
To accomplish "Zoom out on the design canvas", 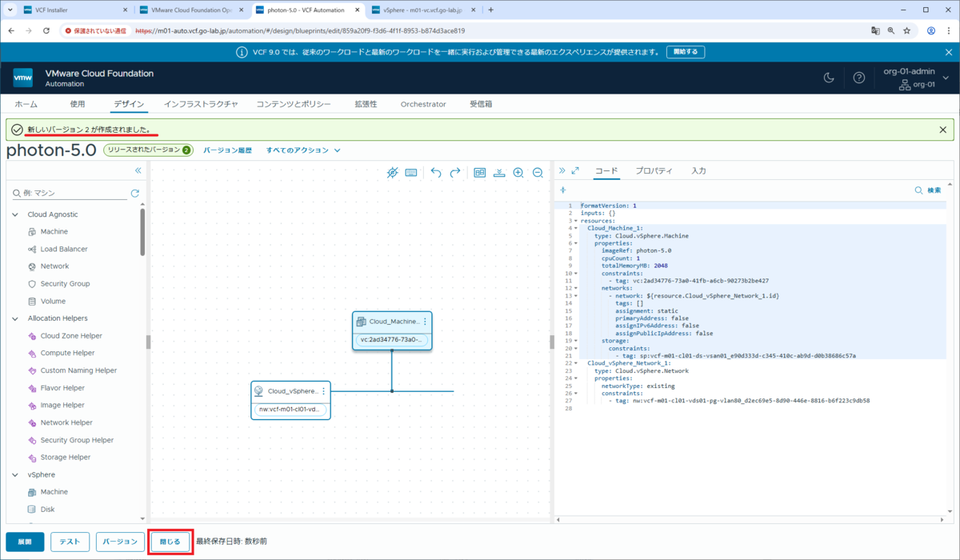I will pos(538,172).
